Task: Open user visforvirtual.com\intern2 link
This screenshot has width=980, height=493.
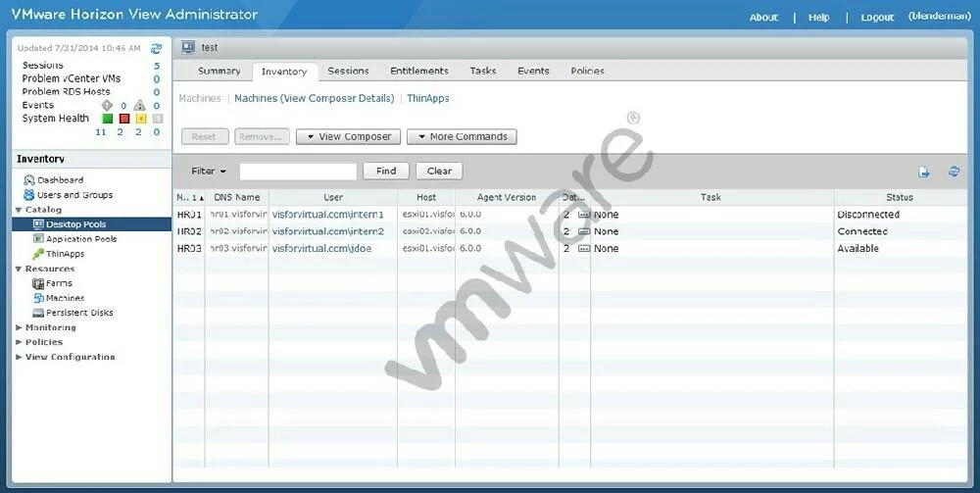Action: tap(328, 231)
